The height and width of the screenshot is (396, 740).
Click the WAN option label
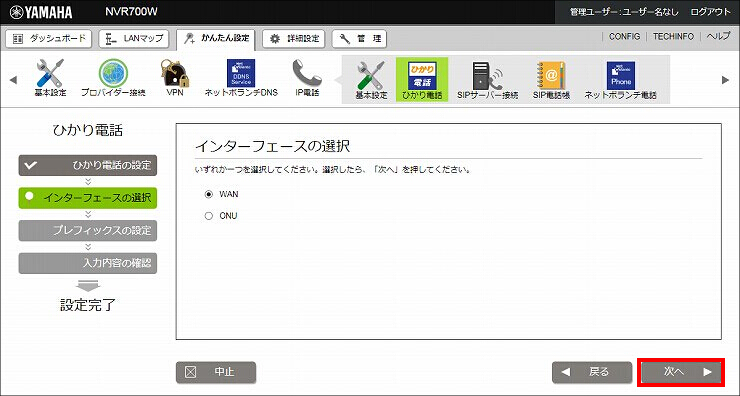point(229,194)
